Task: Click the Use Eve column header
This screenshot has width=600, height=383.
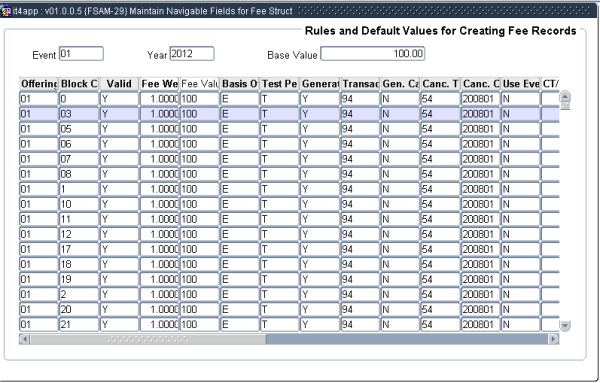Action: pyautogui.click(x=520, y=84)
